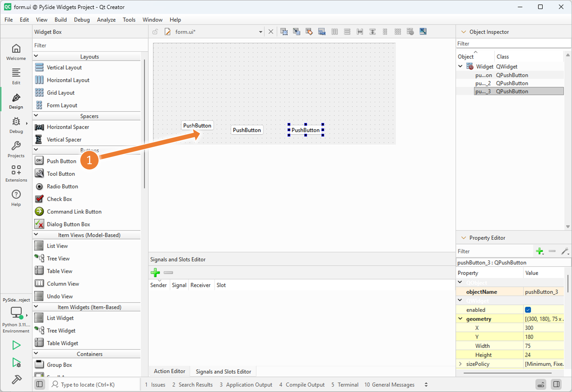Toggle the enabled property checkbox
Viewport: 572px width, 392px height.
coord(528,310)
